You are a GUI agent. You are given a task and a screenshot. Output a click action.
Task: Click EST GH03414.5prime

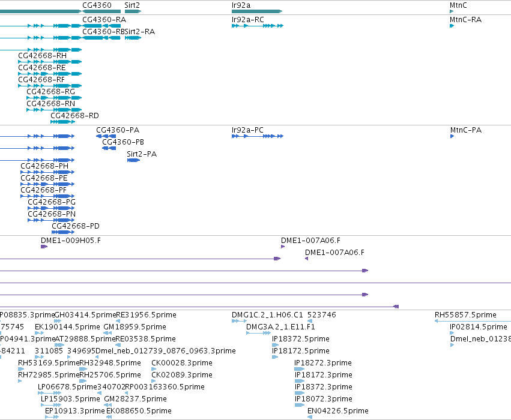click(x=85, y=315)
